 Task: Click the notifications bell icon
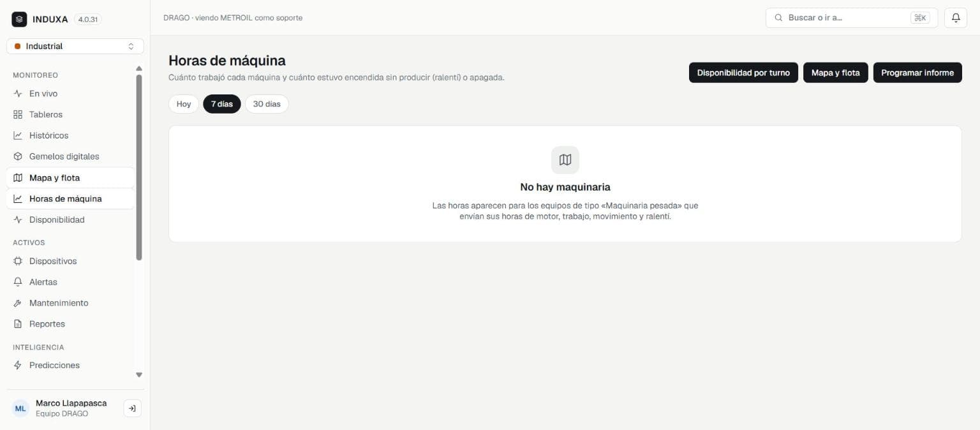[x=956, y=18]
